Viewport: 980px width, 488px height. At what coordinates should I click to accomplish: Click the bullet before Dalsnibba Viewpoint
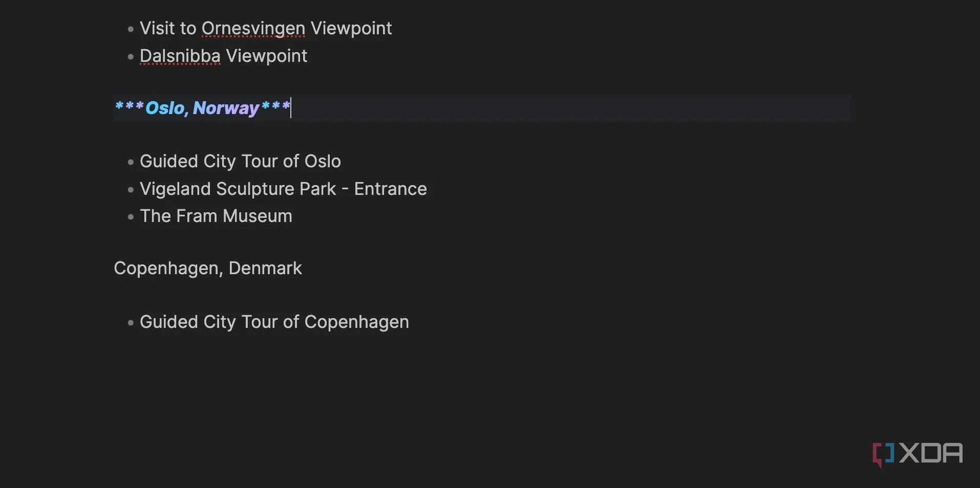point(131,57)
